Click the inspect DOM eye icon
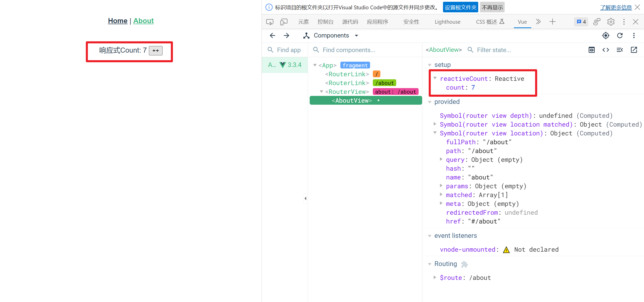 591,50
